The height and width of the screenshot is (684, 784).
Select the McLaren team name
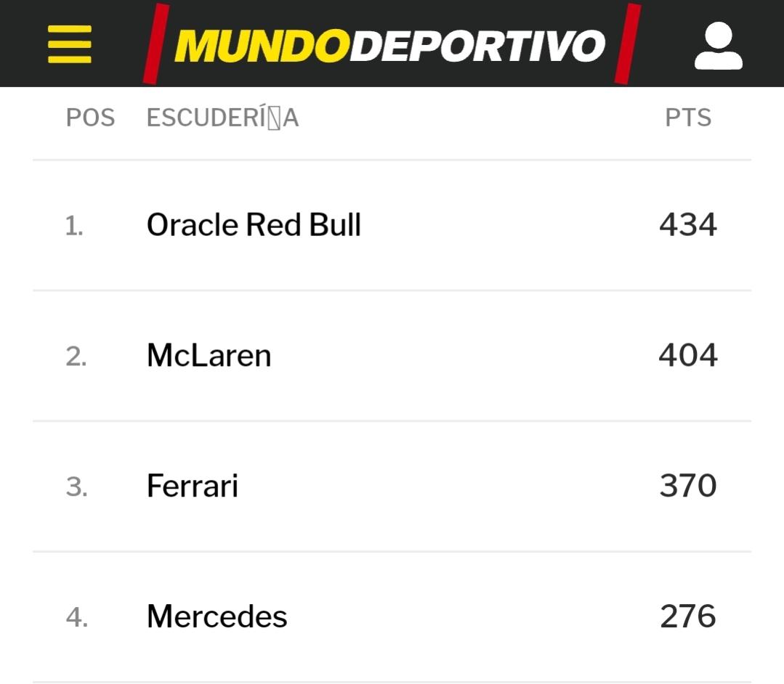[209, 356]
